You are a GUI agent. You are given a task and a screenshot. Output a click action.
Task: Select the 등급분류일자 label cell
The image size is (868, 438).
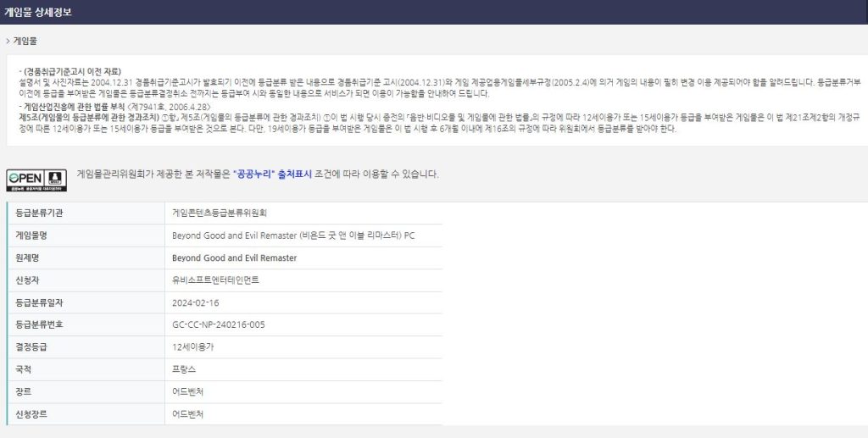point(86,302)
